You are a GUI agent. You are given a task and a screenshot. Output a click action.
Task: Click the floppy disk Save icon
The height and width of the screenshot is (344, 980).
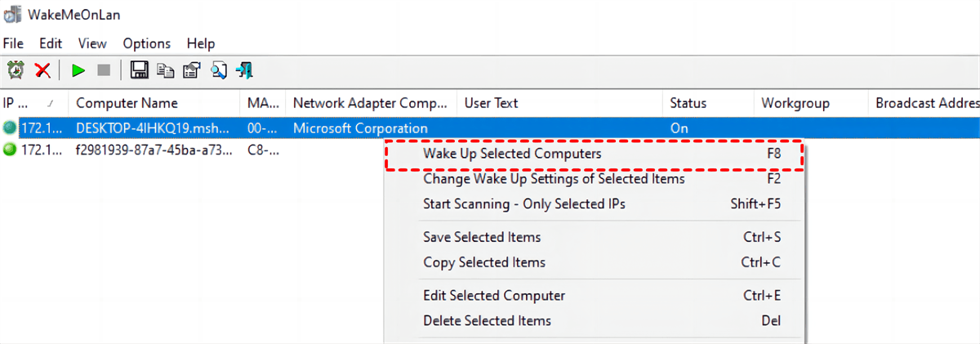[x=140, y=70]
